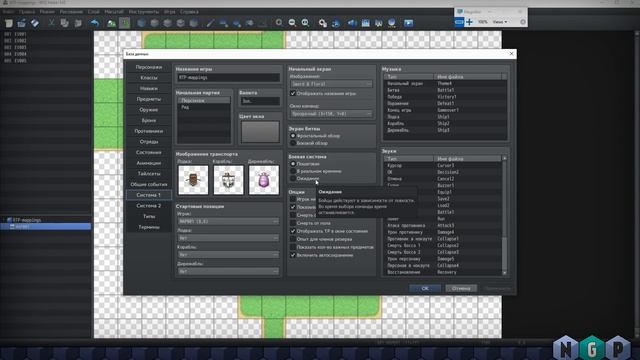
Task: Open the Resource Manager toolbar icon
Action: (x=391, y=23)
